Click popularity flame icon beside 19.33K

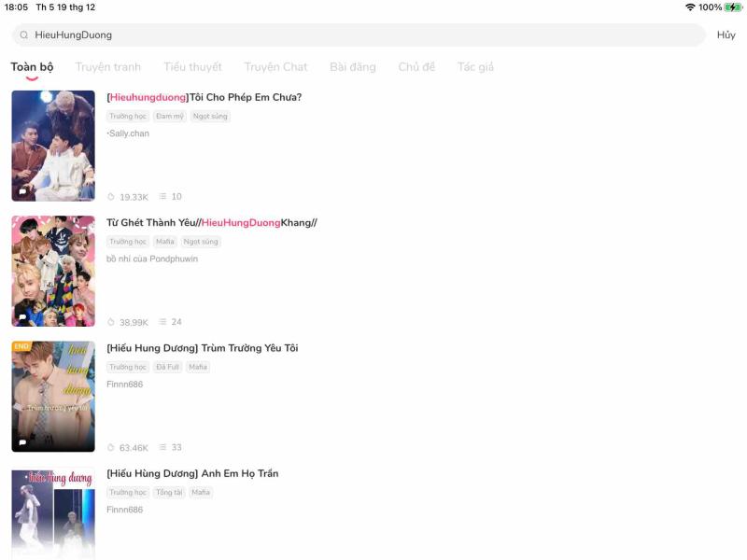pos(111,197)
